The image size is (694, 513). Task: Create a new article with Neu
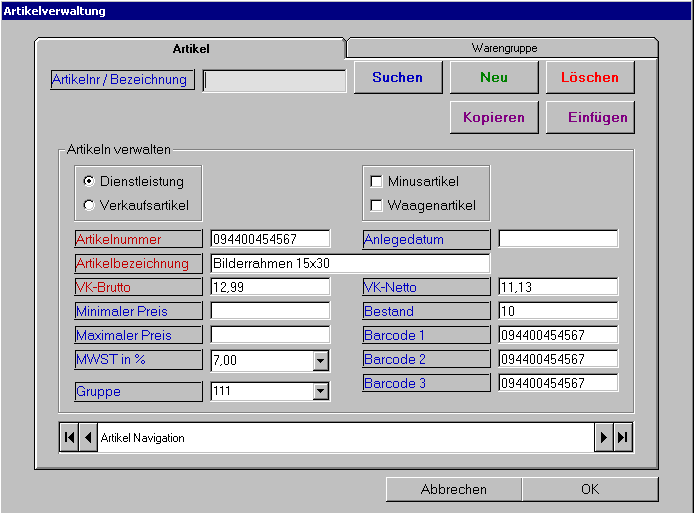[x=493, y=77]
